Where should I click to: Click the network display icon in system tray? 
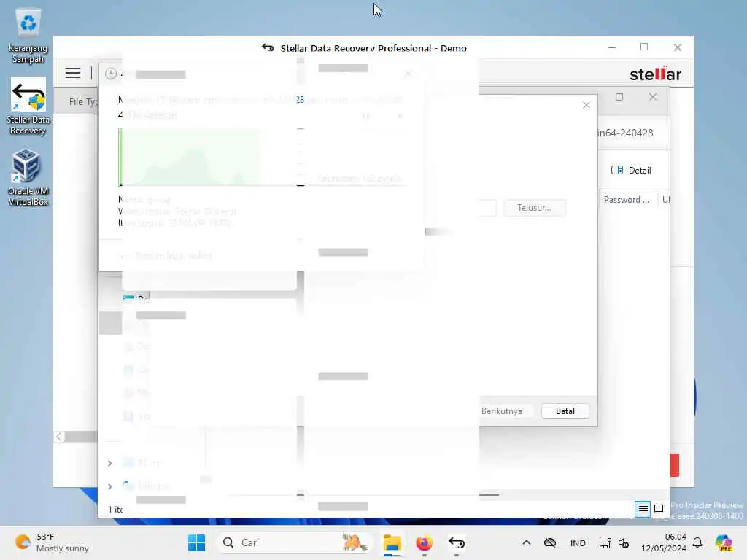(605, 542)
